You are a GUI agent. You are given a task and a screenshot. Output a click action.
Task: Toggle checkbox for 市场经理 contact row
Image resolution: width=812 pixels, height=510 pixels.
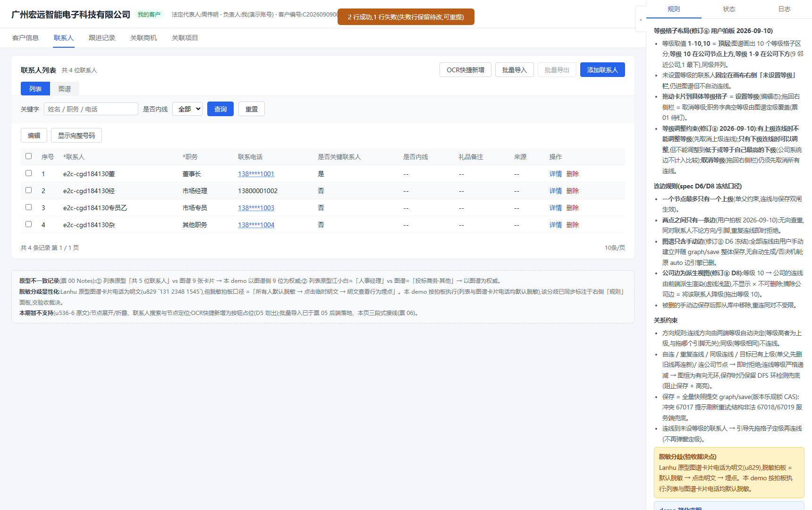click(x=28, y=190)
